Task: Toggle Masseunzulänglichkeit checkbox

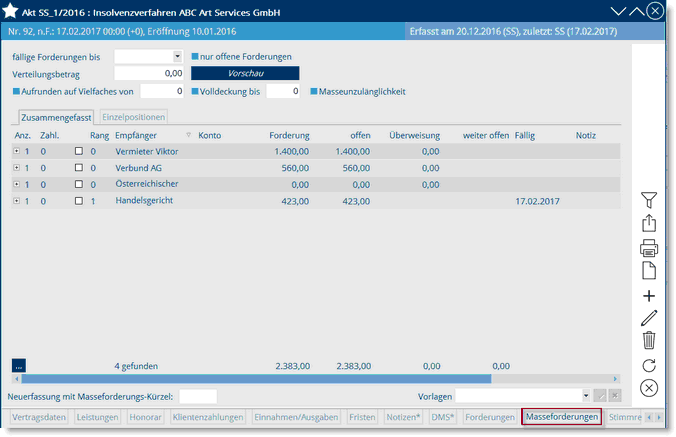Action: (314, 91)
